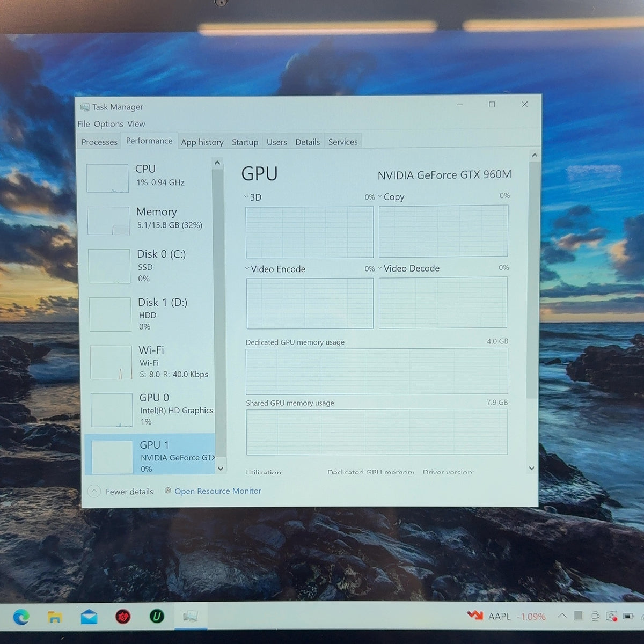Screen dimensions: 644x644
Task: Open the Video Encode engine selector
Action: [x=247, y=268]
